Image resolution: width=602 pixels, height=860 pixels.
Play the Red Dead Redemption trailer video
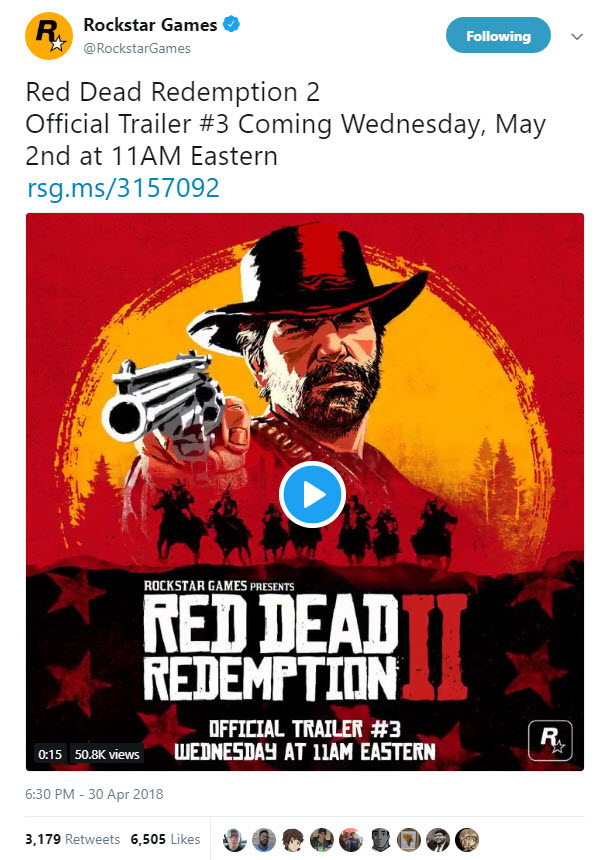[x=312, y=494]
